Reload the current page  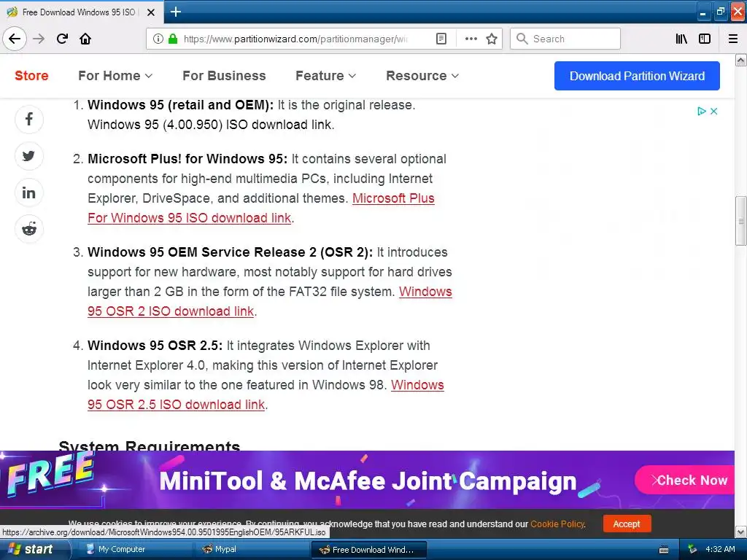point(62,39)
